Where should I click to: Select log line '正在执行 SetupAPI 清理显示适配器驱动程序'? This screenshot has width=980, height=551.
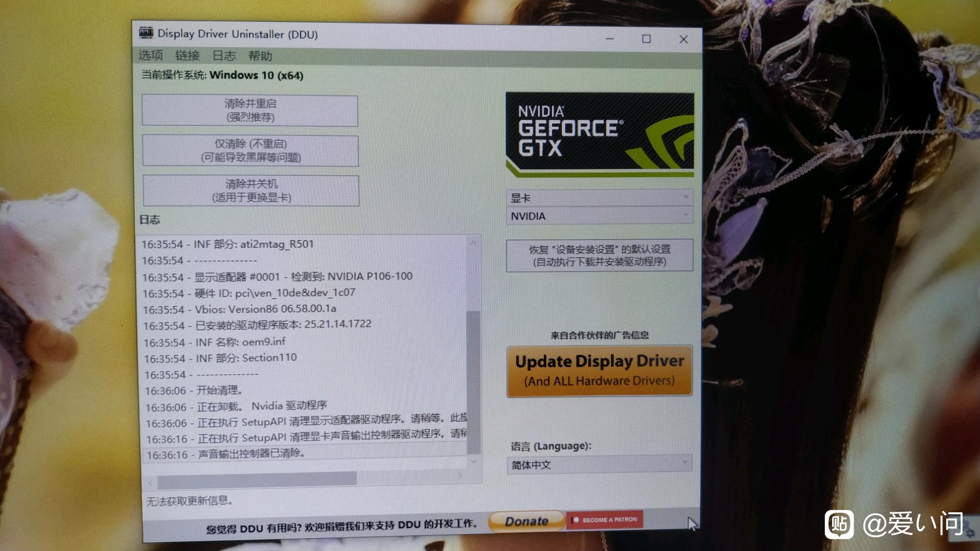click(306, 421)
